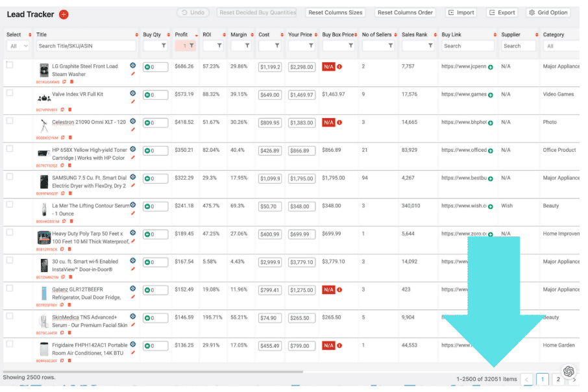Viewport: 588px width, 392px height.
Task: Click the red add lead plus icon
Action: (x=64, y=14)
